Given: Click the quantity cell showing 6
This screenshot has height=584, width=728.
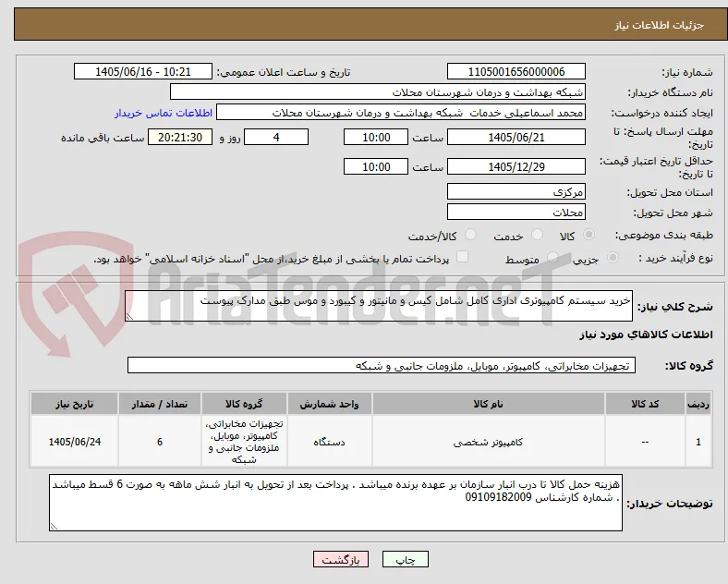Looking at the screenshot, I should point(160,442).
